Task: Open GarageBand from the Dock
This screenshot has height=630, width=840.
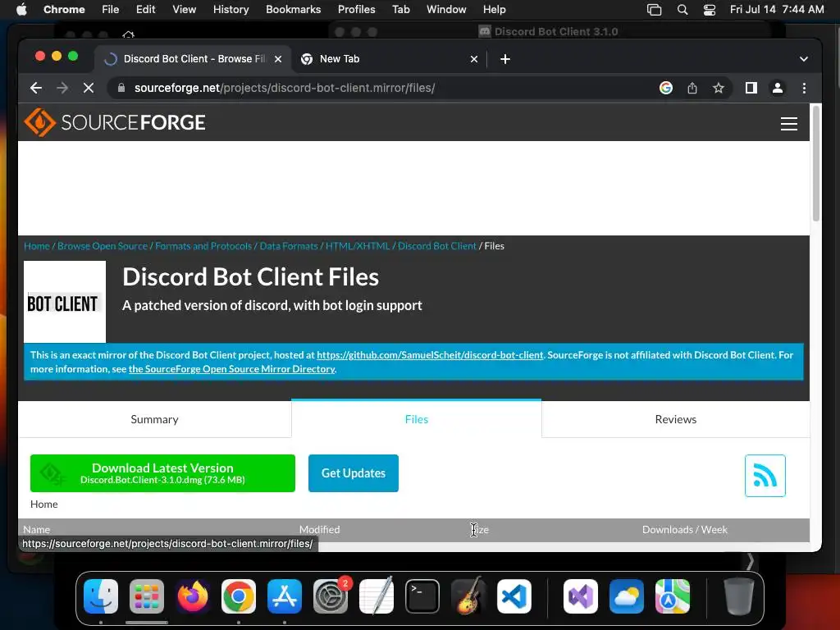Action: [x=468, y=596]
